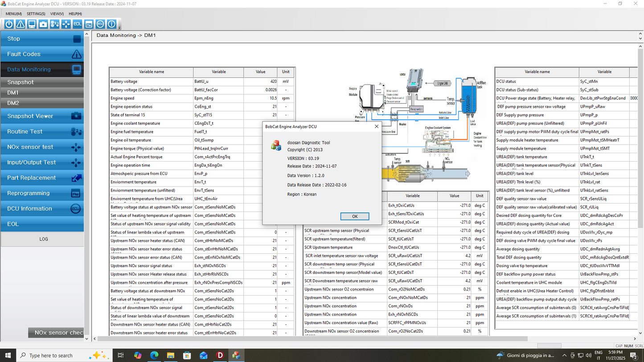Click the horizontal scrollbar below the data tables
Image resolution: width=644 pixels, height=362 pixels.
coord(312,339)
